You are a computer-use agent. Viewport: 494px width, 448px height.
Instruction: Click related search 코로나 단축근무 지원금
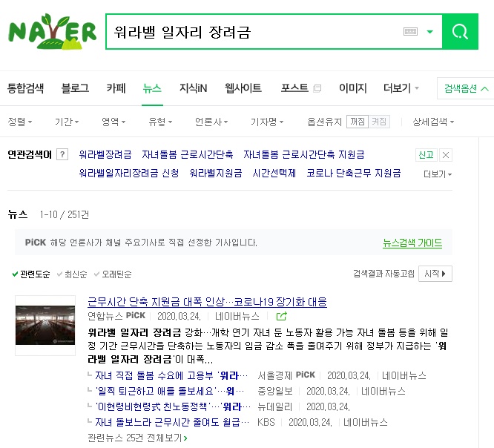(354, 173)
